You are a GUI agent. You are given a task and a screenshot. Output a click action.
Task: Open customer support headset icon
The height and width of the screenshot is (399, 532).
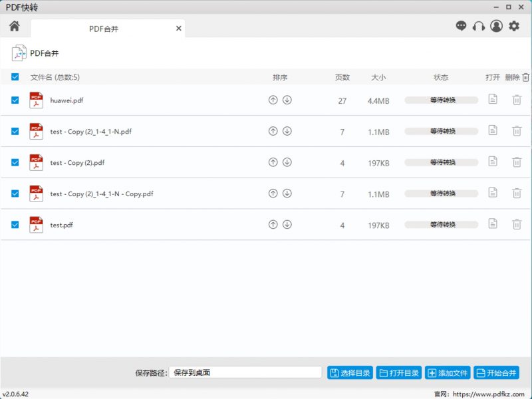[x=479, y=26]
